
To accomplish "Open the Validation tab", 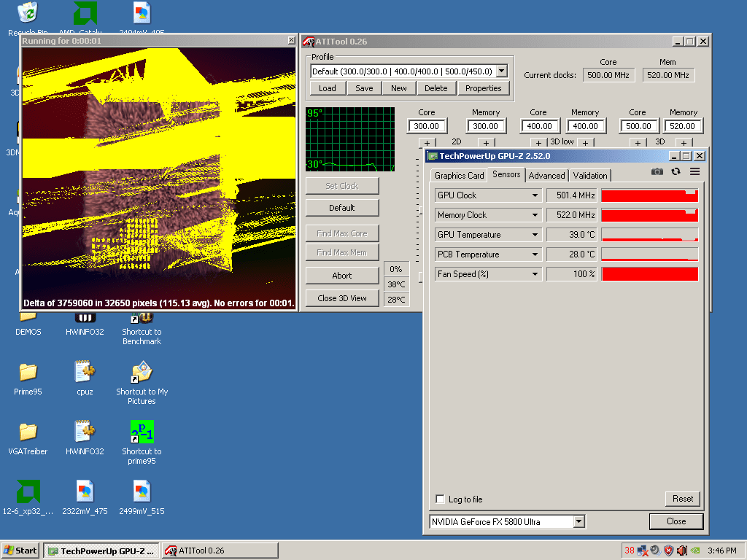I will pos(589,176).
